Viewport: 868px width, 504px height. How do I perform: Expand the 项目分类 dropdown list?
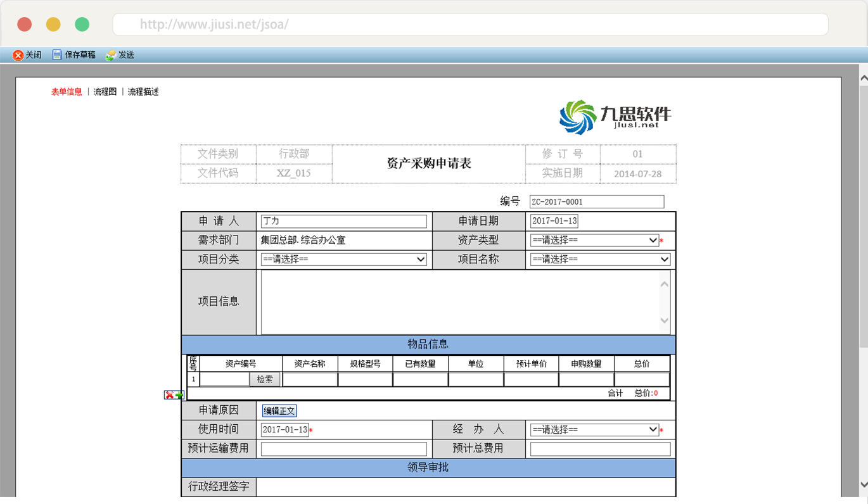[x=343, y=260]
